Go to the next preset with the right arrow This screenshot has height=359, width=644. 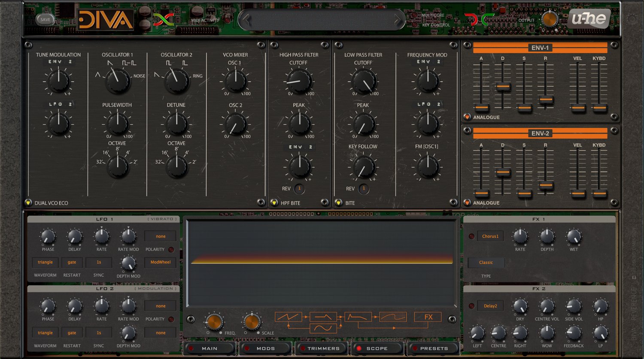[398, 19]
